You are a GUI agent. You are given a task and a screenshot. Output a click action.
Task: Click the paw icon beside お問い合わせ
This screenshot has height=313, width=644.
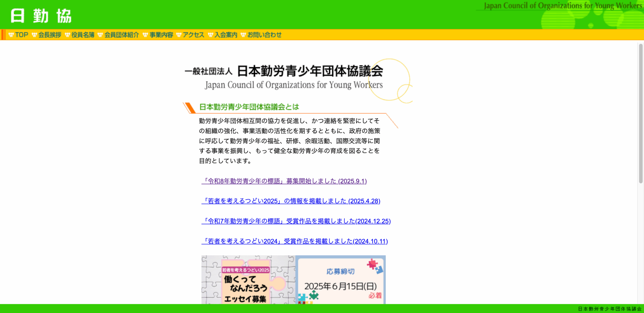point(243,35)
